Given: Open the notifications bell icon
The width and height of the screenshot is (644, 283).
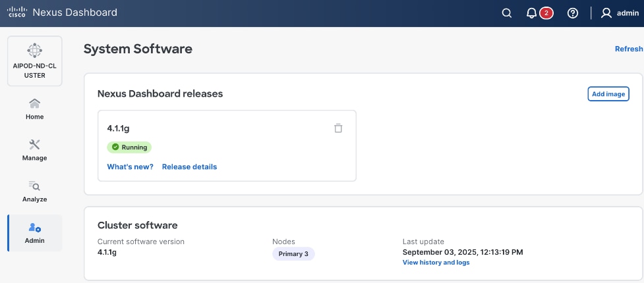Looking at the screenshot, I should pos(532,13).
